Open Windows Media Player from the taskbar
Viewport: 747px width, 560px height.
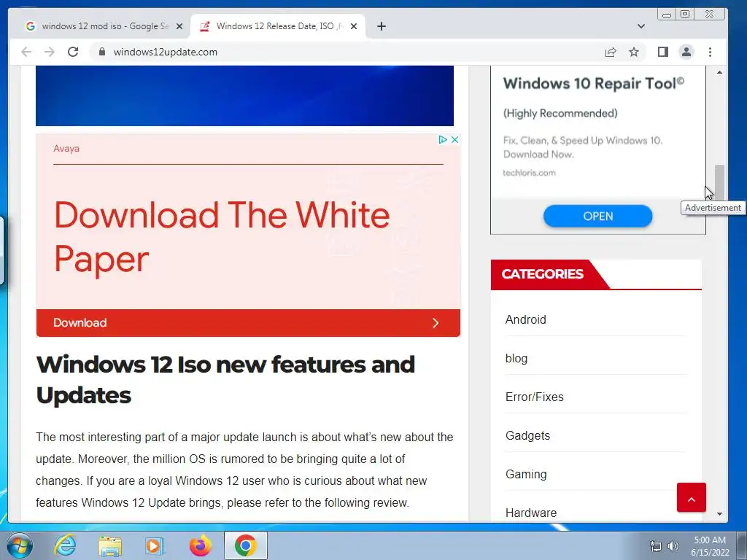[x=154, y=545]
